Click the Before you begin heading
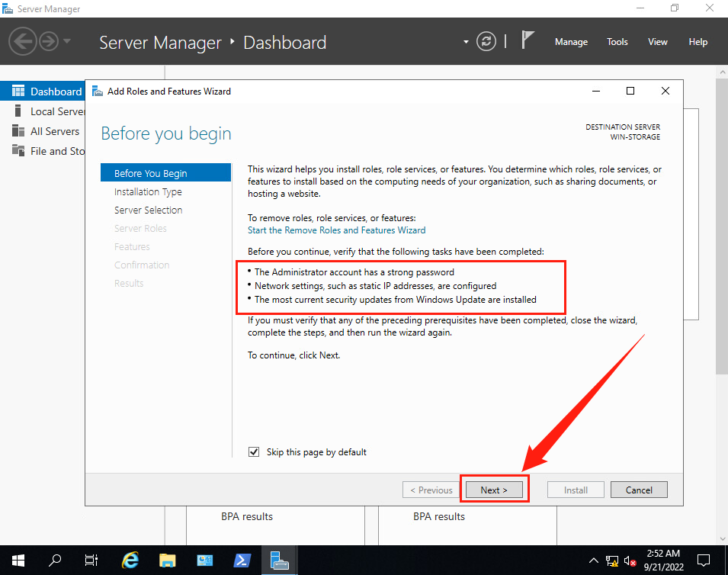The image size is (728, 575). point(165,133)
